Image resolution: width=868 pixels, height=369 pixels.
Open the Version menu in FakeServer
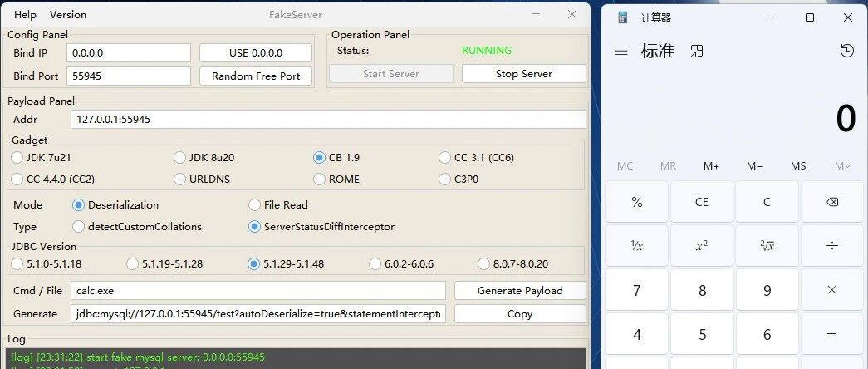pos(68,15)
